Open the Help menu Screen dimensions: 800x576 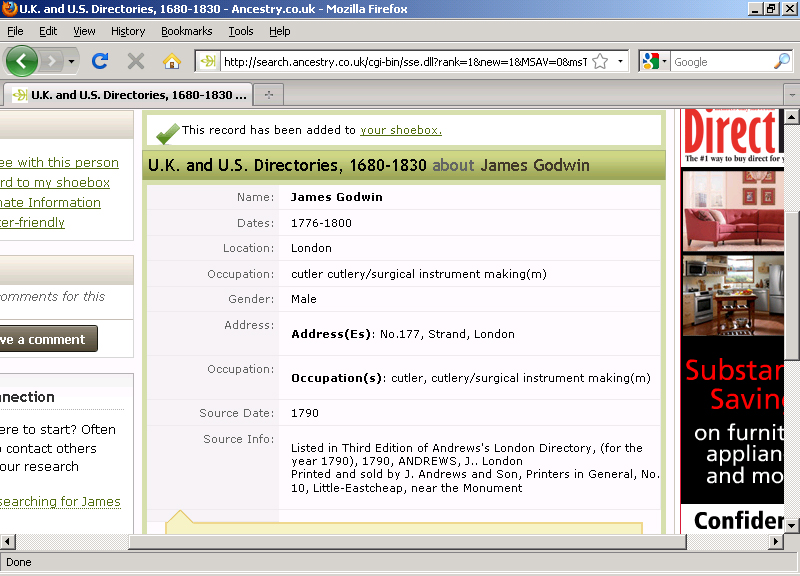(x=280, y=31)
